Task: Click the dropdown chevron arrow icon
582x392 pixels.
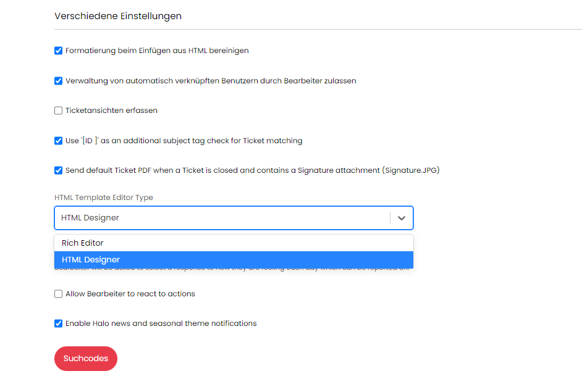Action: pyautogui.click(x=402, y=218)
